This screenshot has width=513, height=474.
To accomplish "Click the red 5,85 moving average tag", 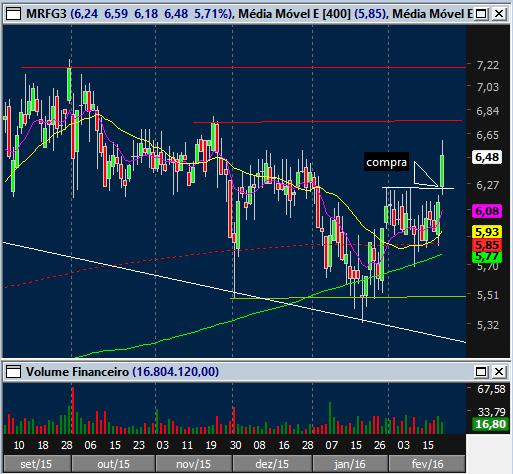I will [487, 245].
